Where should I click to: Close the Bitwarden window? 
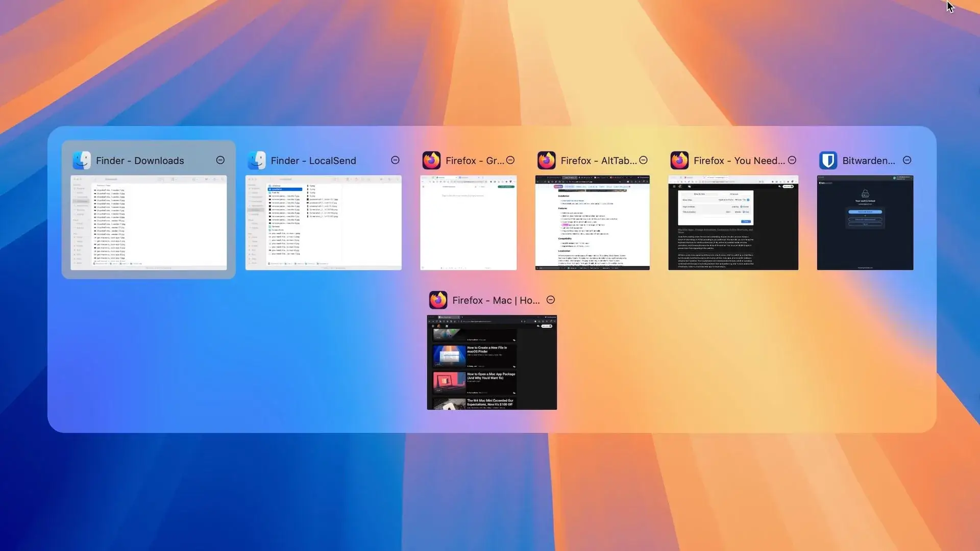click(907, 160)
